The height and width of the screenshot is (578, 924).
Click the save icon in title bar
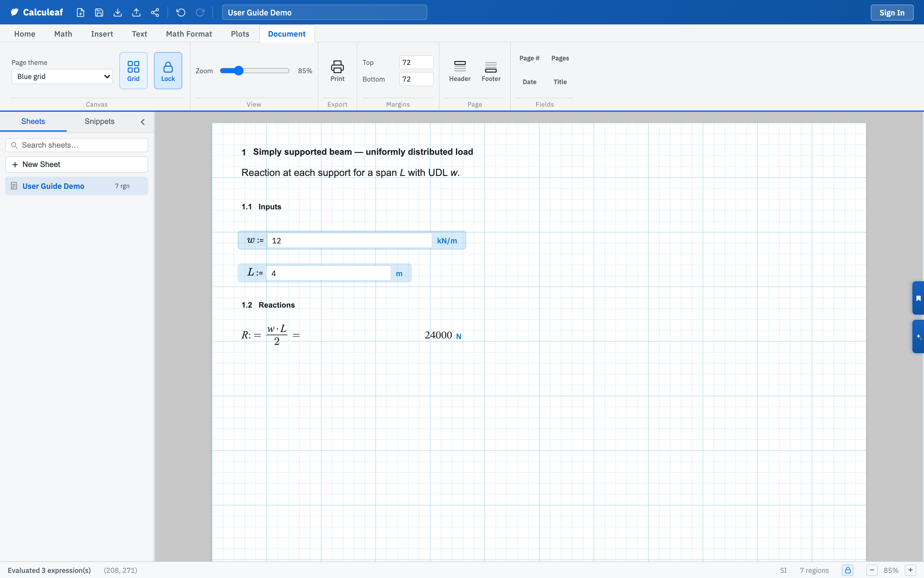[x=99, y=13]
